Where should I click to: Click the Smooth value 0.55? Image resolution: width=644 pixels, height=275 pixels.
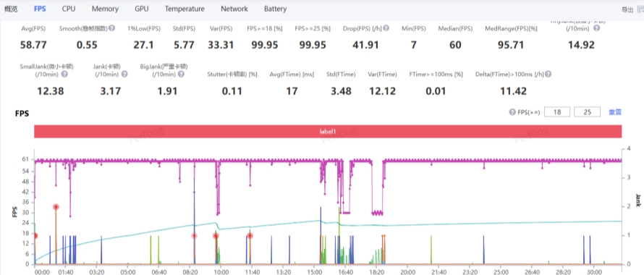click(87, 45)
